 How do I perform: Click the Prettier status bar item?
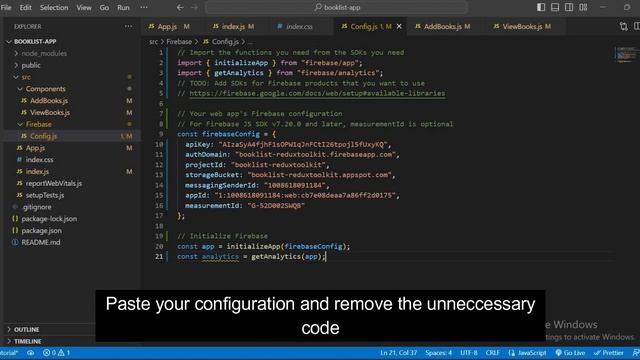pyautogui.click(x=609, y=353)
